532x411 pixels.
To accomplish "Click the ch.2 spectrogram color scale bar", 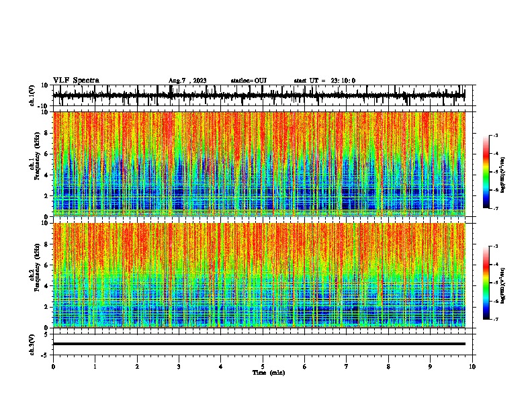I will 486,283.
